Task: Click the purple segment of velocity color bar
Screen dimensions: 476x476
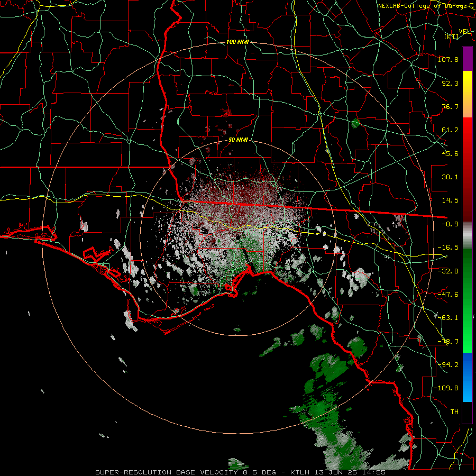Action: (467, 59)
